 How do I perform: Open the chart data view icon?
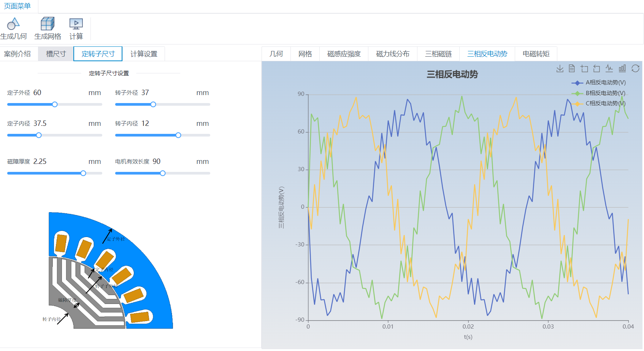click(572, 68)
